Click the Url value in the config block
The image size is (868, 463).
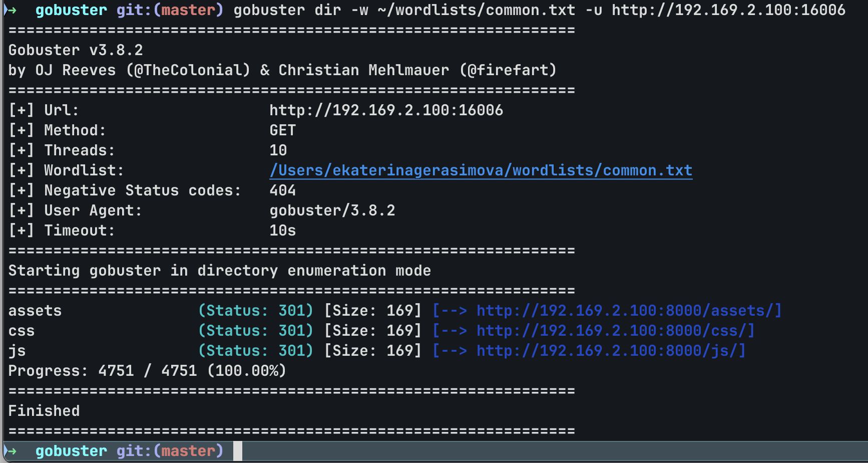pyautogui.click(x=386, y=110)
